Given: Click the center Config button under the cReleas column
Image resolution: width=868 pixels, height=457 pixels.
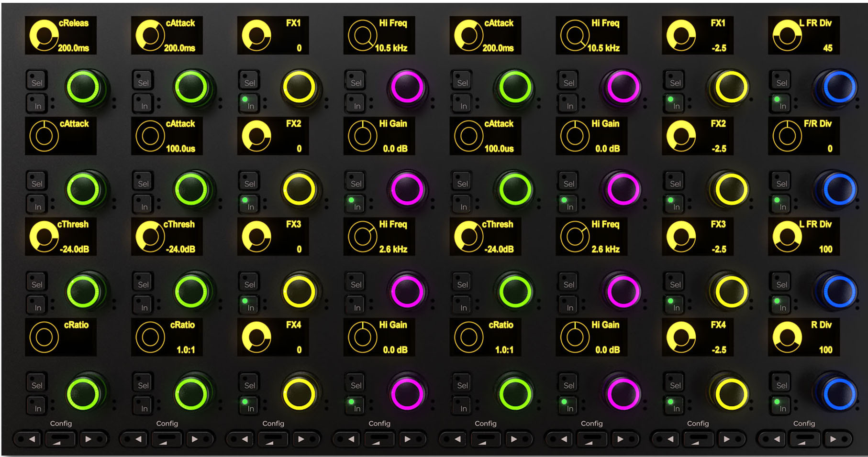Looking at the screenshot, I should pos(61,439).
